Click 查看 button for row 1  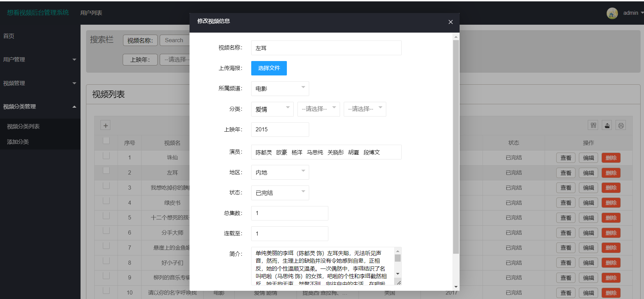566,158
